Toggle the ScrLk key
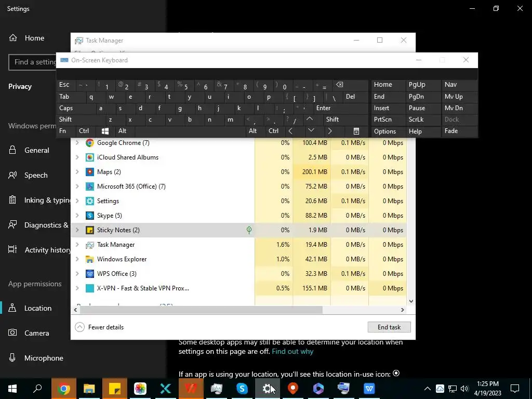 click(423, 119)
